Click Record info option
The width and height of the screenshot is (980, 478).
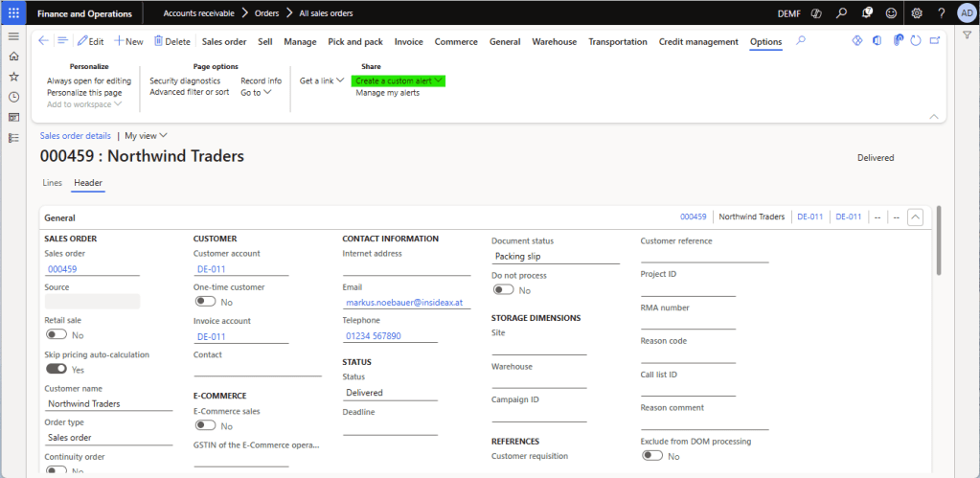coord(262,81)
